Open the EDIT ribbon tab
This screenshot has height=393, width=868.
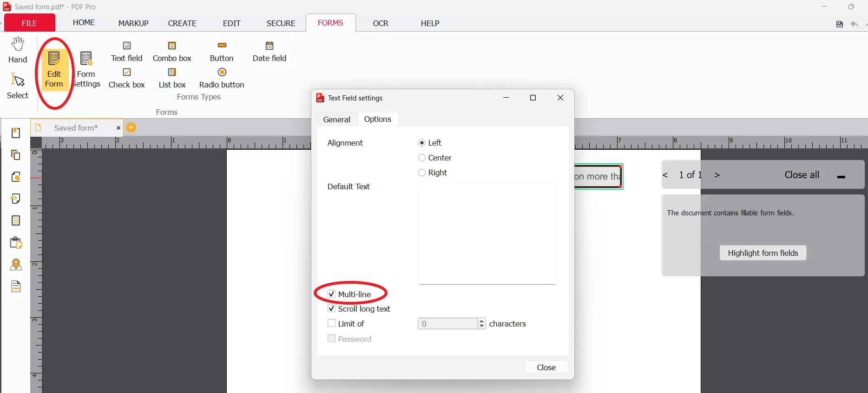pyautogui.click(x=231, y=23)
